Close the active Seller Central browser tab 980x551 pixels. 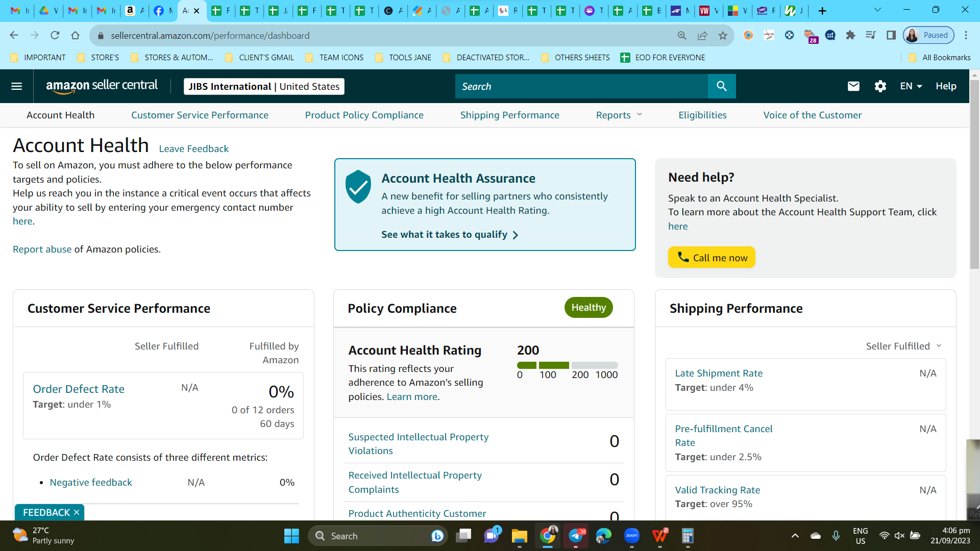[197, 11]
